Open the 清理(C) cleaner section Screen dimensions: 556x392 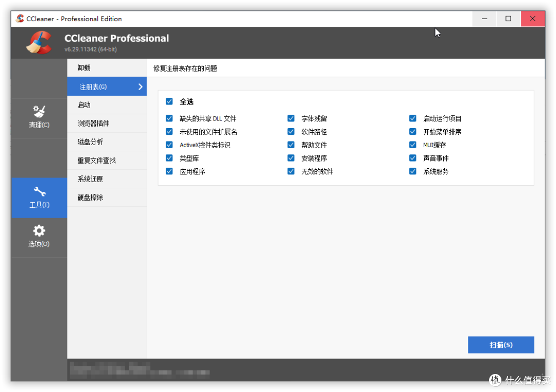(39, 118)
